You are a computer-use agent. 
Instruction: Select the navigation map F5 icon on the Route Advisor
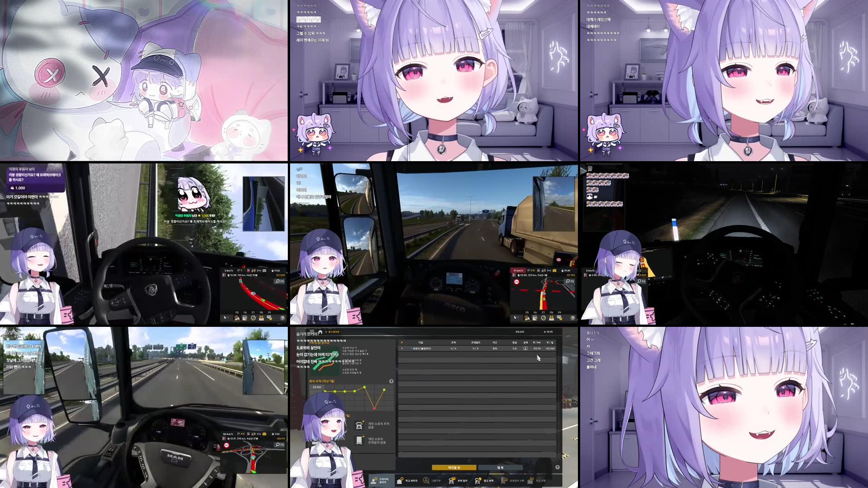click(x=527, y=318)
